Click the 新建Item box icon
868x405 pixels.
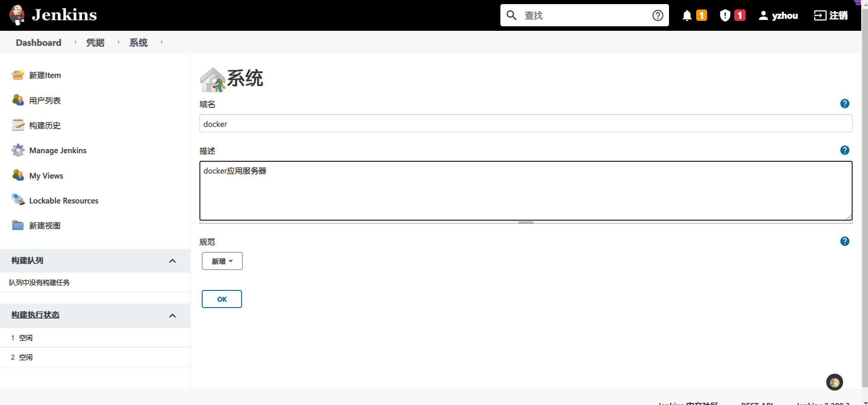(x=18, y=75)
